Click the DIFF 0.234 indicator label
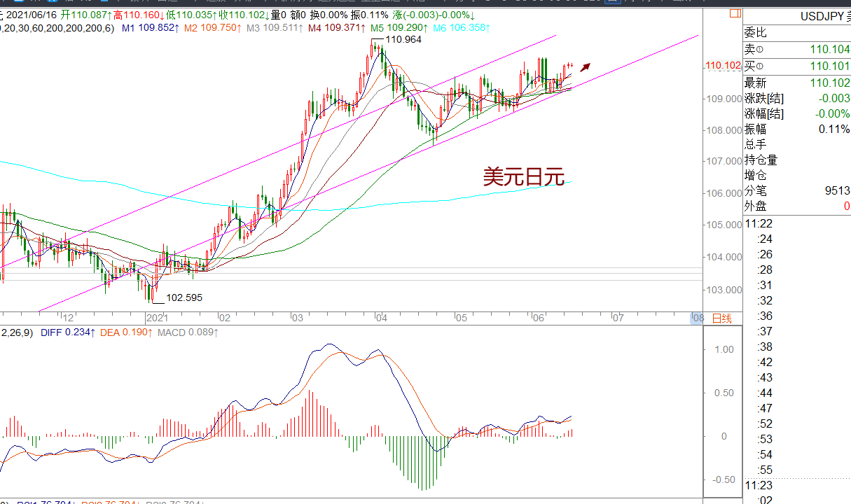Image resolution: width=851 pixels, height=504 pixels. pos(68,332)
